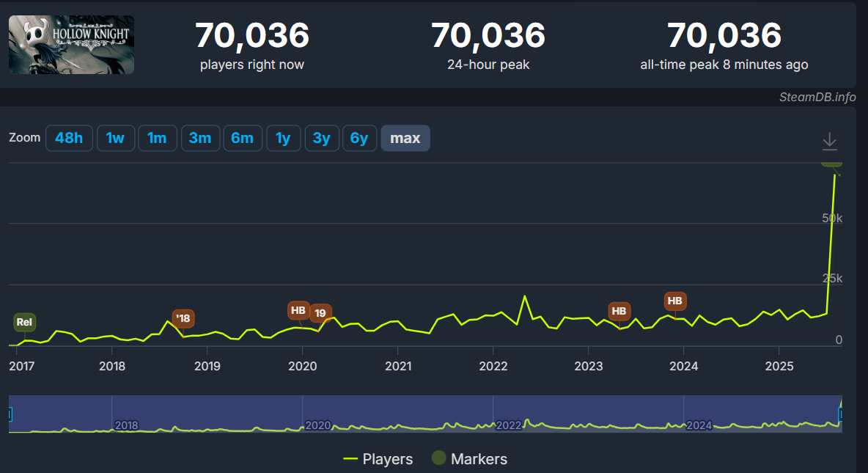Switch zoom to 6m
Viewport: 868px width, 473px height.
pyautogui.click(x=242, y=138)
